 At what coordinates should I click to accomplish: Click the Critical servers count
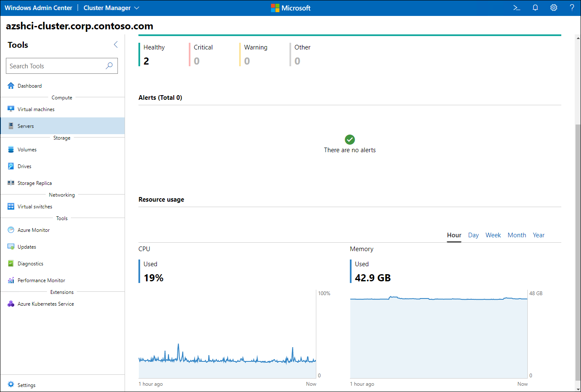[x=197, y=61]
